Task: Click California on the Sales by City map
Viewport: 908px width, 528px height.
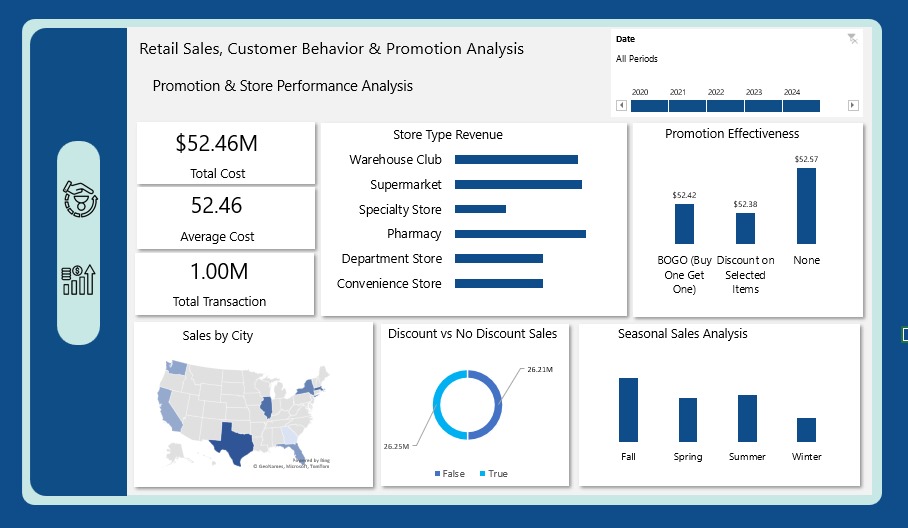Action: click(169, 408)
